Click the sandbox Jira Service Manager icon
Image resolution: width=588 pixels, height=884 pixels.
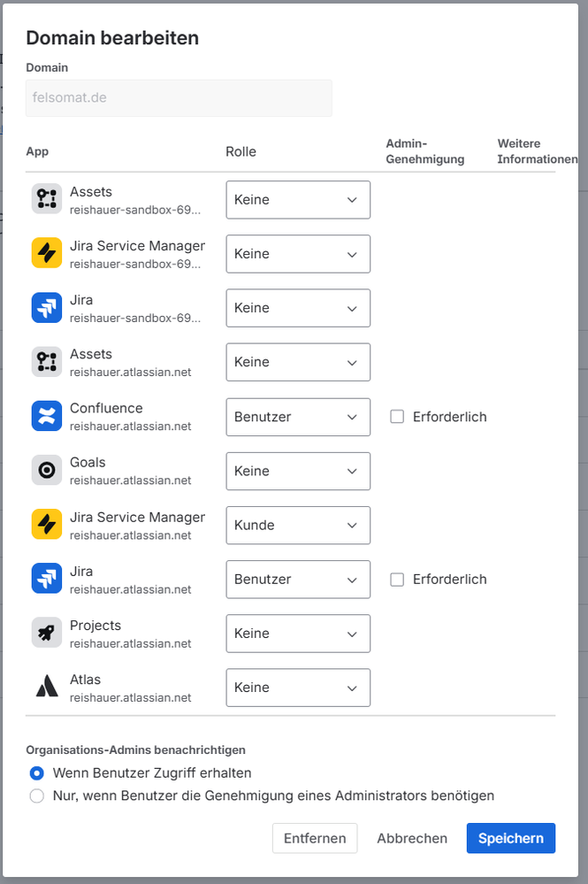pos(47,253)
